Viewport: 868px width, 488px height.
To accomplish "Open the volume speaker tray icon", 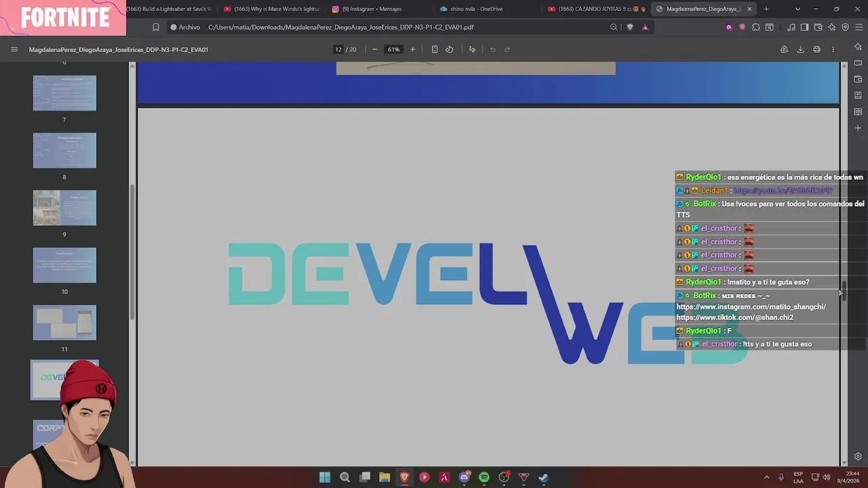I will coord(826,477).
